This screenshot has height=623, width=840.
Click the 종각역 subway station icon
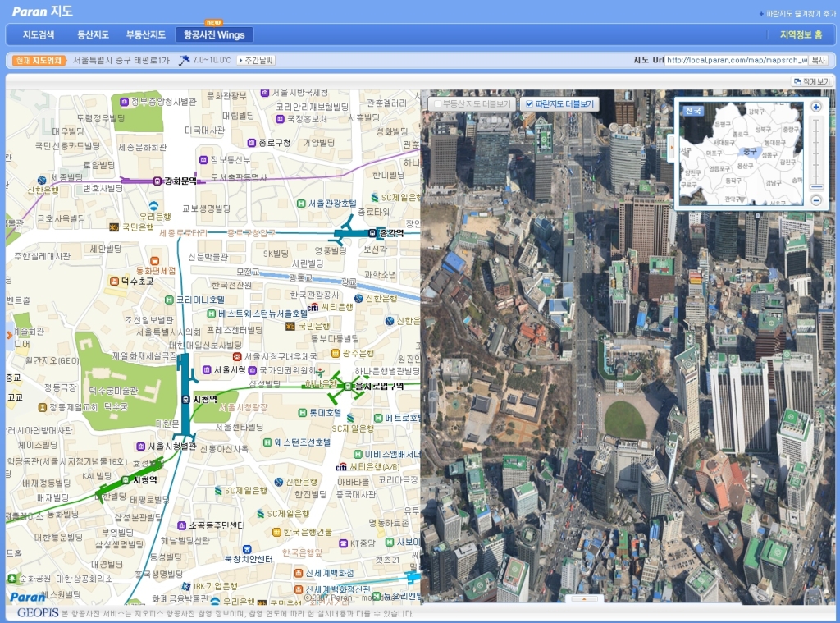[372, 233]
